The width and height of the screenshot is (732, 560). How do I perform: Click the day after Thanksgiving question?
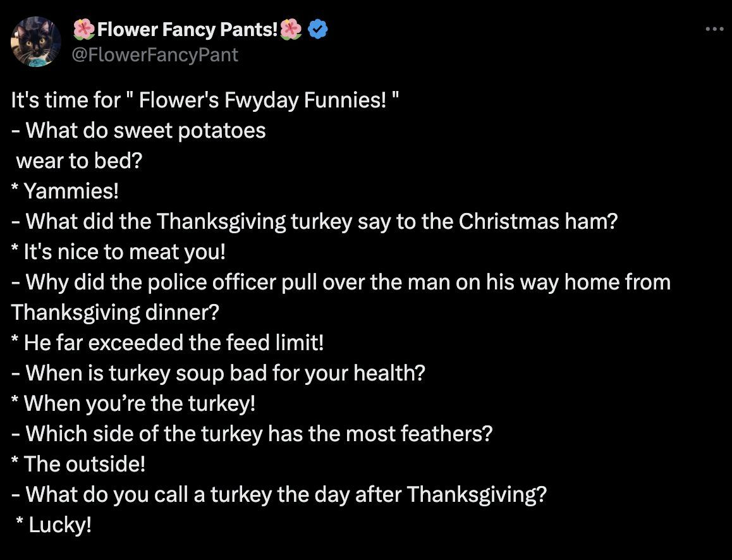279,494
